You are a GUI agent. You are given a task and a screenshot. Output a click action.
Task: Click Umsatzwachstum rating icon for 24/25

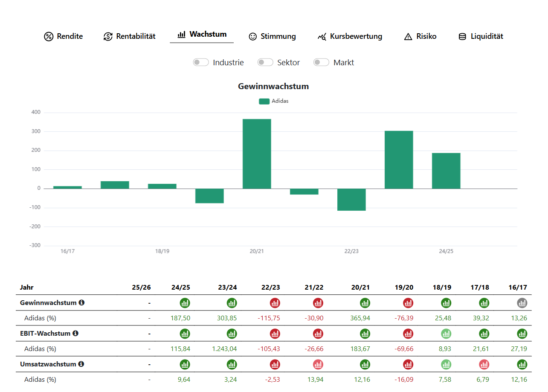coord(185,364)
